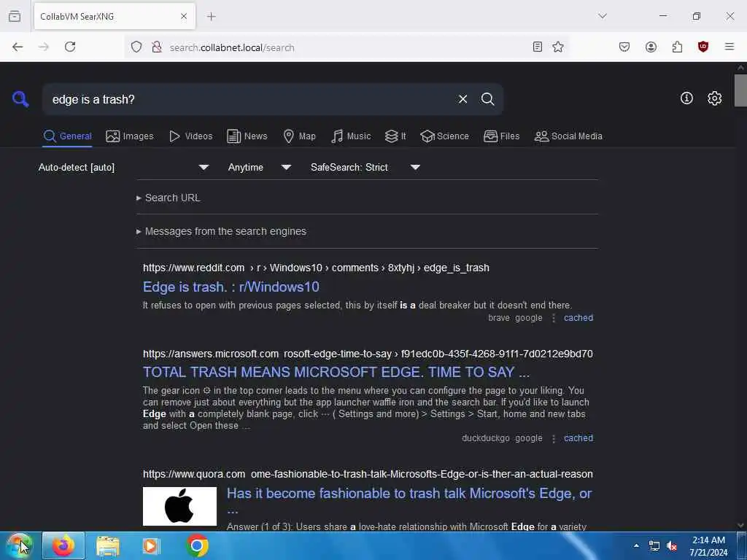This screenshot has height=560, width=747.
Task: Click the Apple logo thumbnail
Action: (x=179, y=506)
